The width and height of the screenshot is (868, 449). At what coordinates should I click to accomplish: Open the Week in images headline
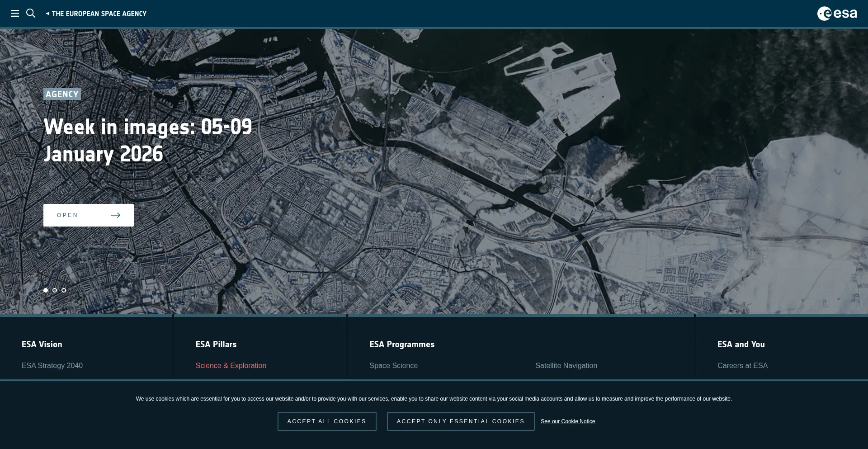148,140
